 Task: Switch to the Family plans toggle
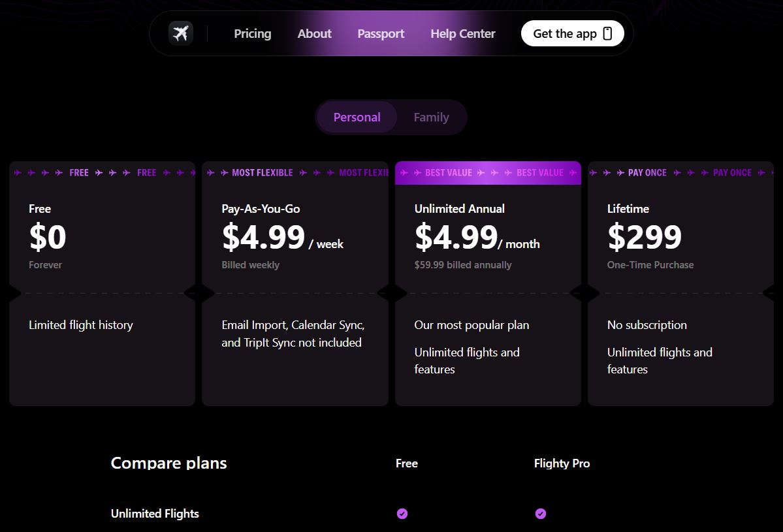click(432, 117)
